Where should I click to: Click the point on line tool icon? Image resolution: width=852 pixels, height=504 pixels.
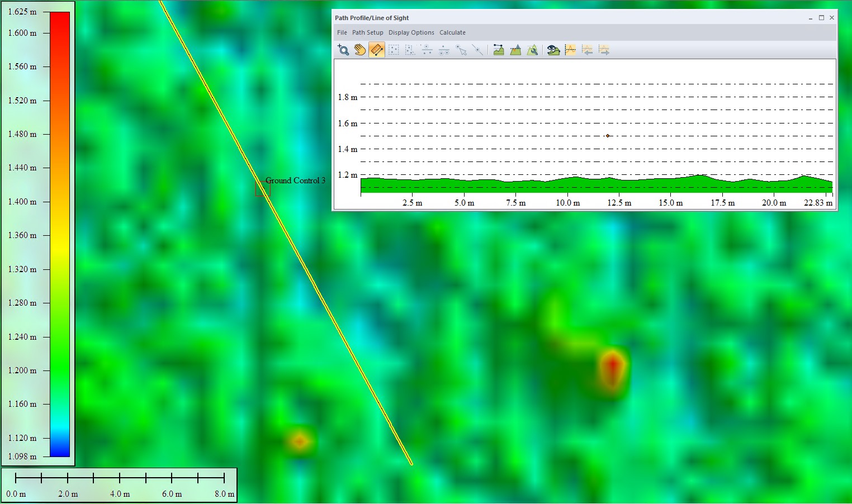click(x=477, y=50)
